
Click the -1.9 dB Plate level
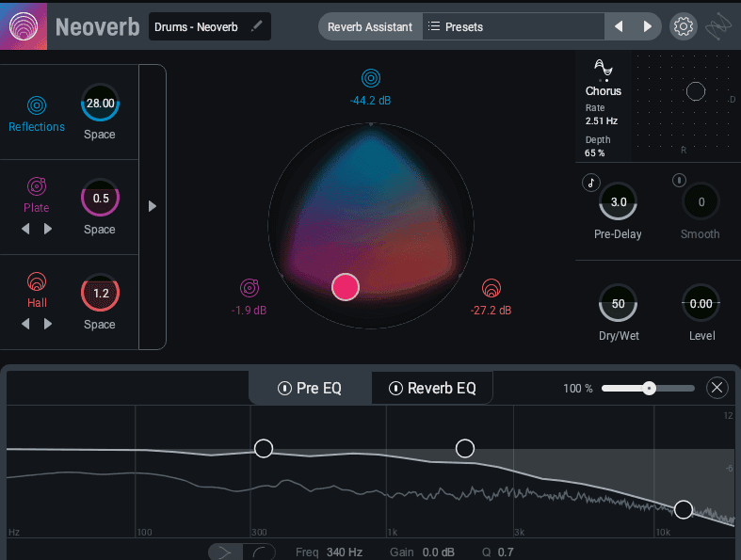click(250, 311)
